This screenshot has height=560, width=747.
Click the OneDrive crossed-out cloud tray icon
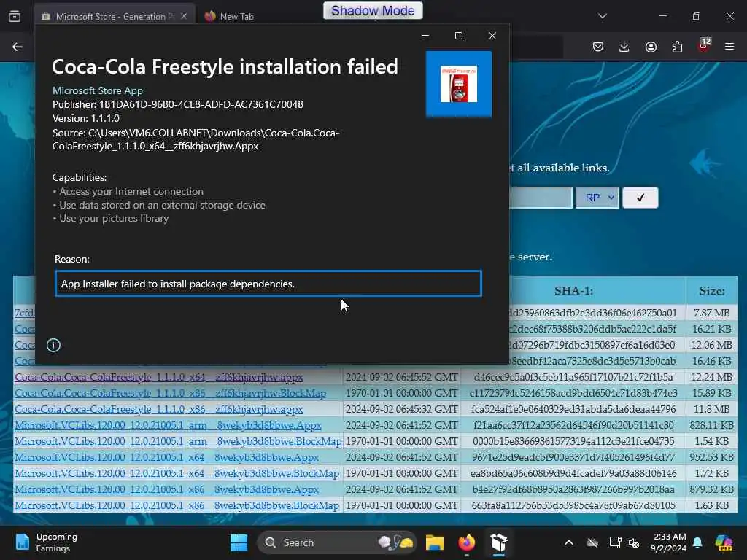pyautogui.click(x=592, y=542)
